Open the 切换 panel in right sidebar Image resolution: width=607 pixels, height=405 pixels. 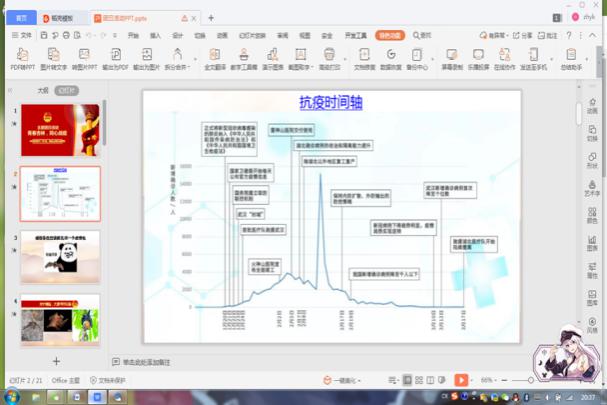coord(592,134)
